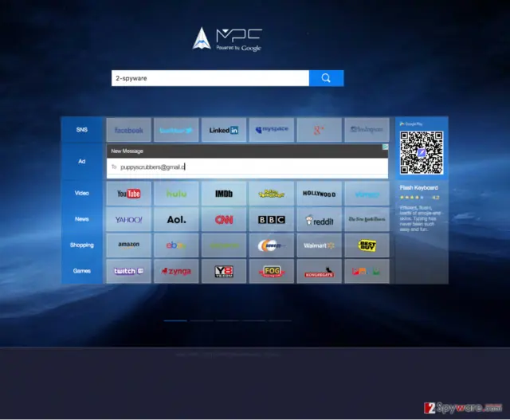Select the Video category tab
Image resolution: width=510 pixels, height=420 pixels.
tap(82, 193)
